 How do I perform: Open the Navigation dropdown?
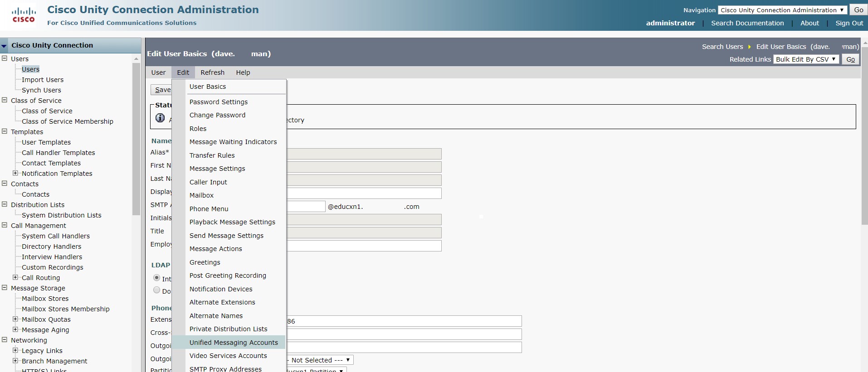[782, 10]
